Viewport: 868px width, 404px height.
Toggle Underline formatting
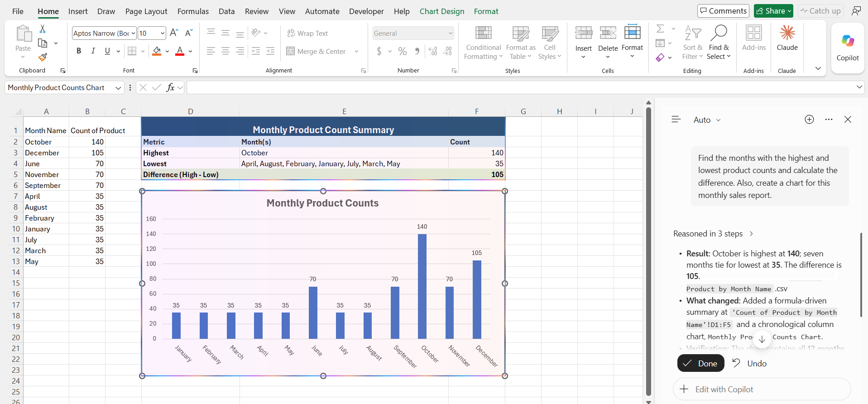[x=107, y=51]
